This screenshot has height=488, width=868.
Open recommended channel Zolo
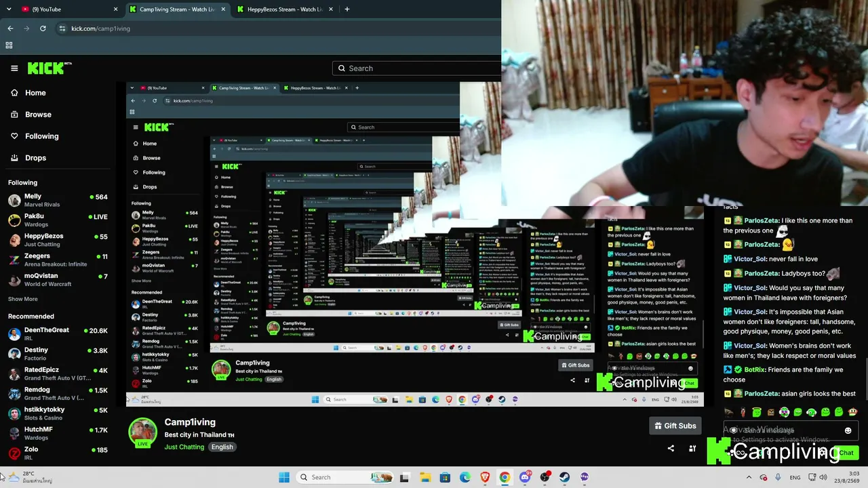[x=58, y=453]
